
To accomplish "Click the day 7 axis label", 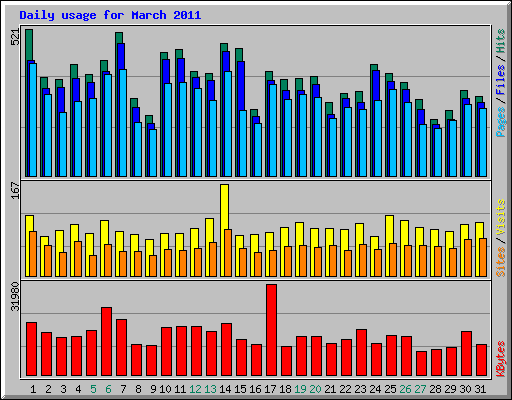I will tap(123, 389).
